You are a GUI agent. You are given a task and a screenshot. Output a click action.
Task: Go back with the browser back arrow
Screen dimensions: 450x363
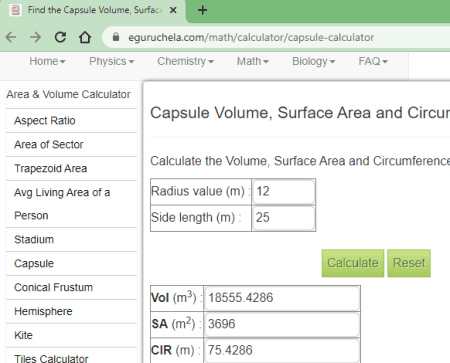click(11, 37)
